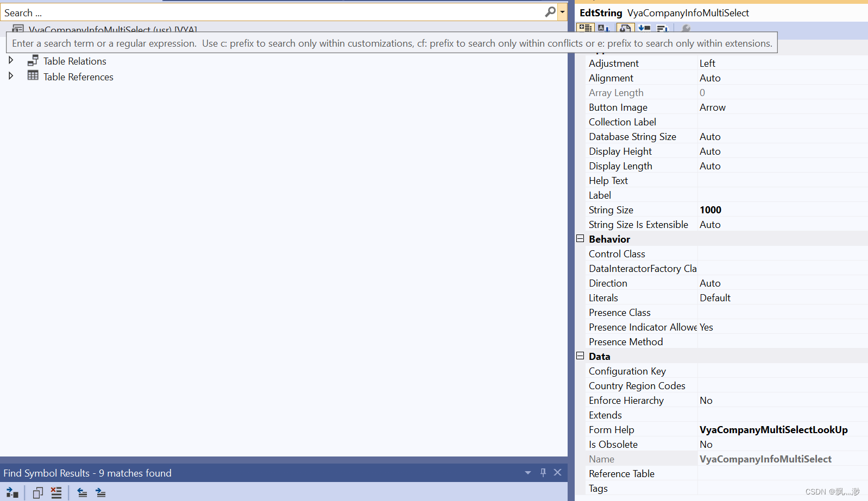
Task: Show the Properties page view icon
Action: (625, 27)
